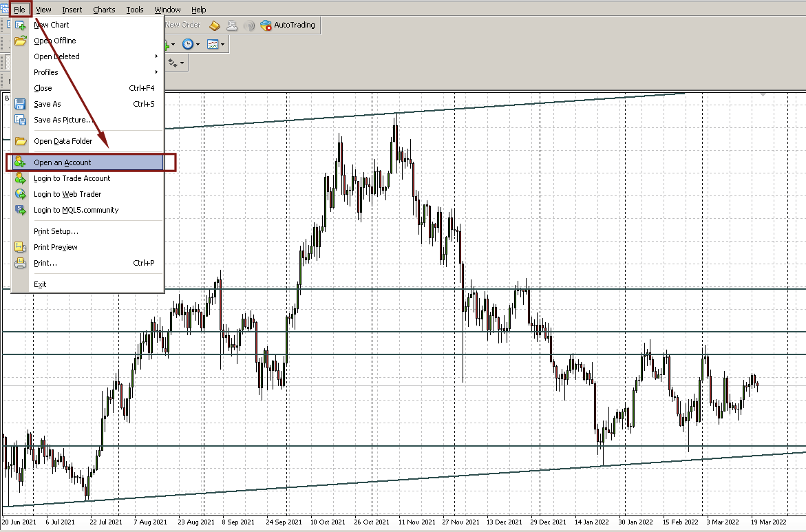Image resolution: width=806 pixels, height=532 pixels.
Task: Click the Login to MQL5.community icon
Action: pos(20,210)
